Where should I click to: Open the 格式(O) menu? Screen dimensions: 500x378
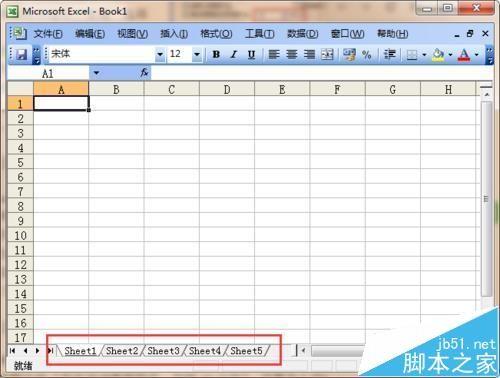tap(216, 34)
